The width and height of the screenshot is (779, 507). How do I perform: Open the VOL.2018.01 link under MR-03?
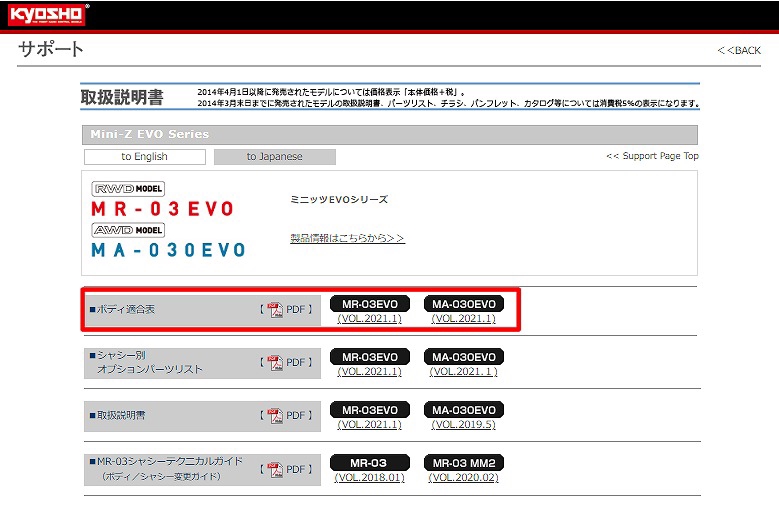click(370, 478)
